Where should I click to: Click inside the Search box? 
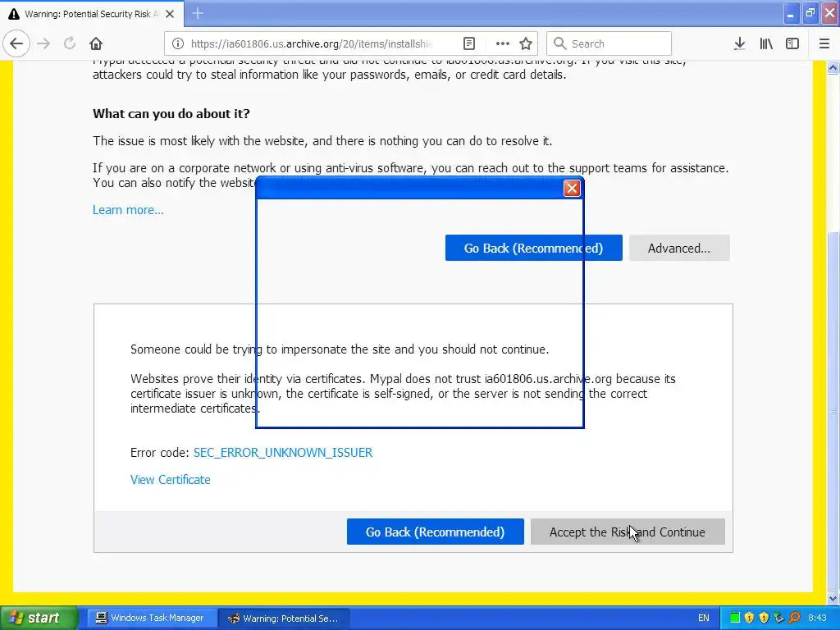point(609,43)
